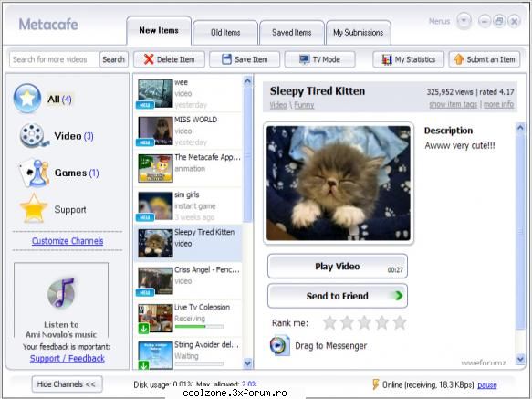Rate the video two stars
532x399 pixels.
(347, 322)
